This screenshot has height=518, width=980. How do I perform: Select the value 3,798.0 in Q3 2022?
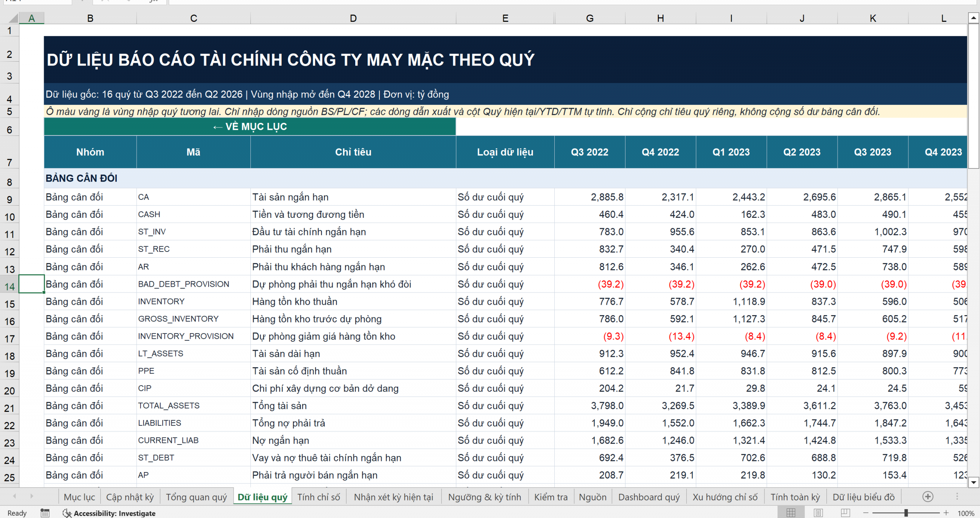click(x=590, y=405)
